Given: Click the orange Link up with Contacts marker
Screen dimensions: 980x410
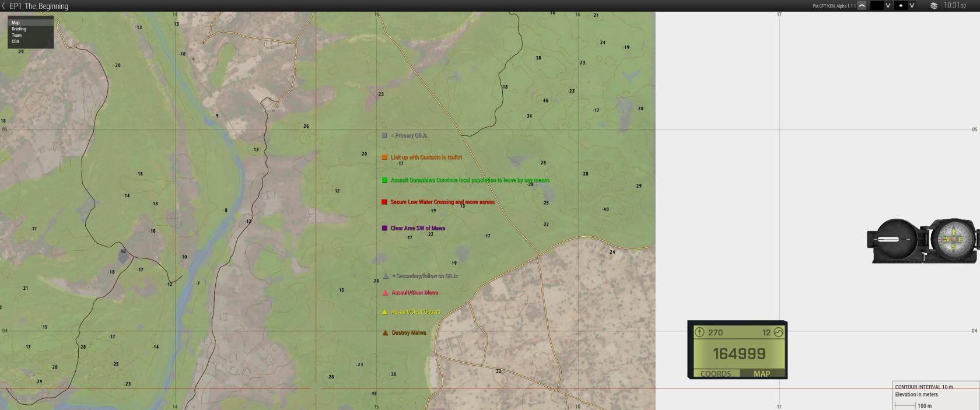Looking at the screenshot, I should click(384, 157).
